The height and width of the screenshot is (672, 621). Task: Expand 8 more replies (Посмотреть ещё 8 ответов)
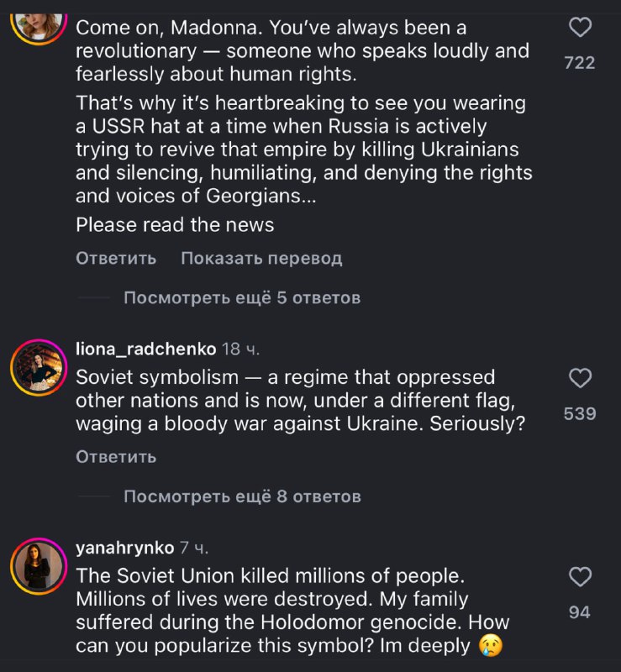tap(242, 496)
